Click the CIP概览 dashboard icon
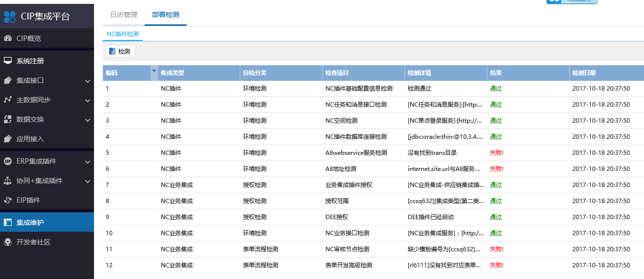The height and width of the screenshot is (279, 644). click(x=8, y=38)
